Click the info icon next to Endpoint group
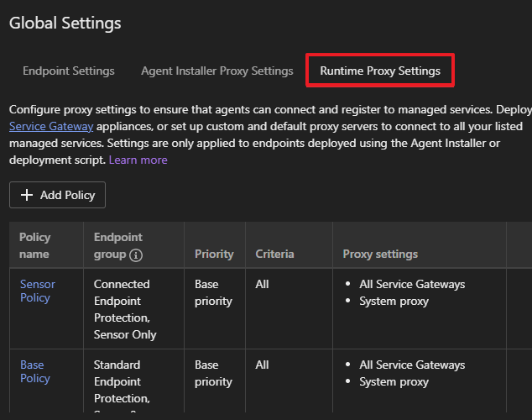The image size is (532, 420). point(136,255)
